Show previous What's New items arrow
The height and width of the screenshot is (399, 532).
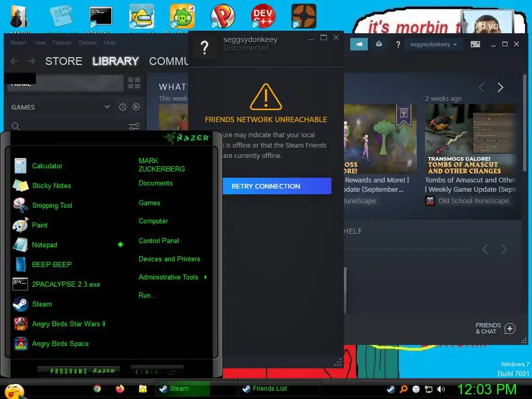coord(482,87)
